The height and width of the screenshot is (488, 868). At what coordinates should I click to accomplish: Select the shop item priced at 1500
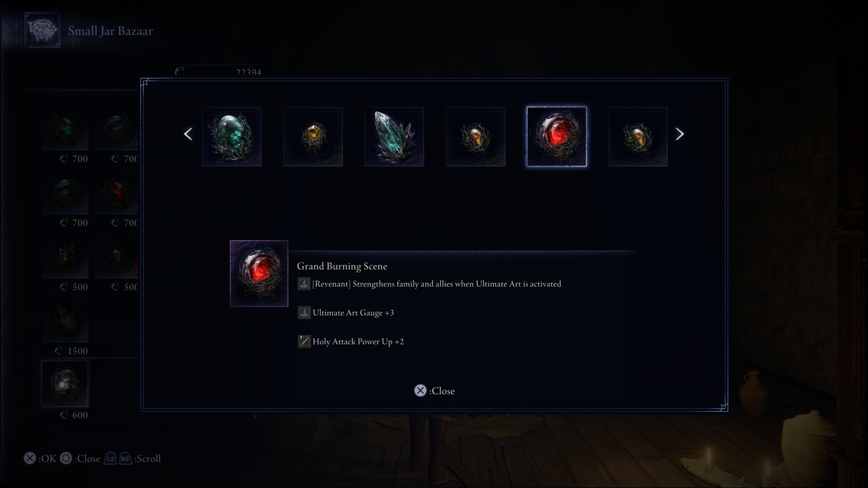65,320
